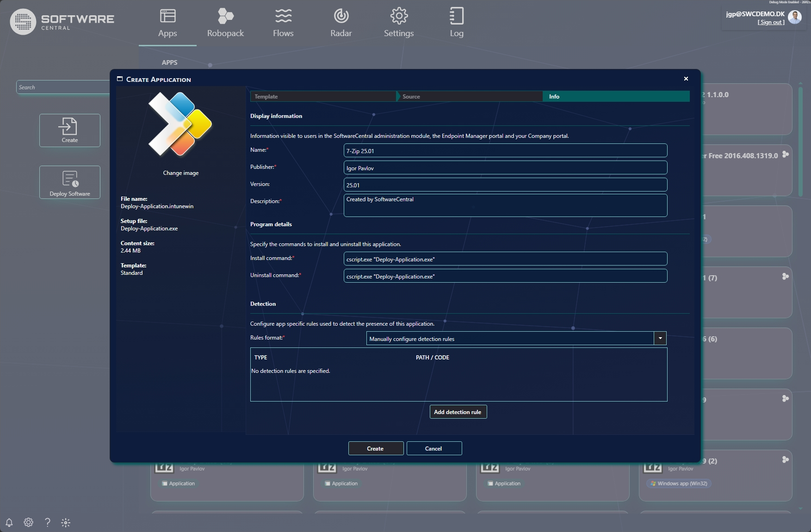Click the Name field with 7-Zip 25.01
Viewport: 811px width, 532px height.
(x=505, y=150)
